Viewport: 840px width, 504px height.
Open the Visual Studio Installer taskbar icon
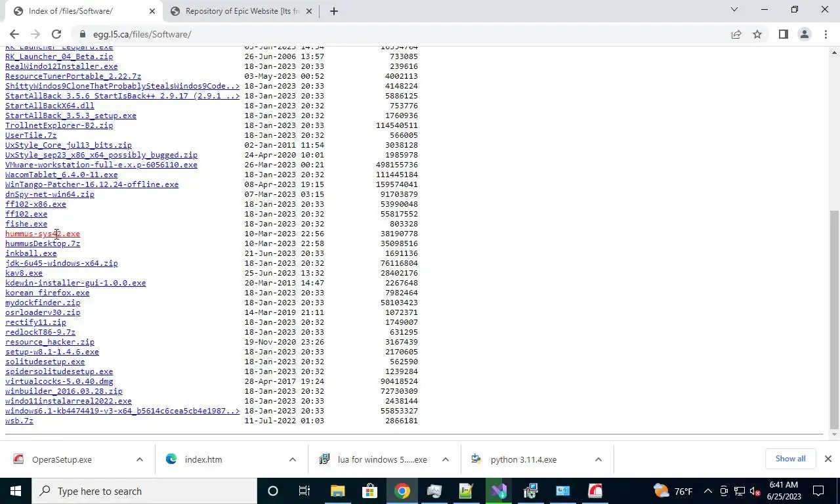tap(498, 491)
